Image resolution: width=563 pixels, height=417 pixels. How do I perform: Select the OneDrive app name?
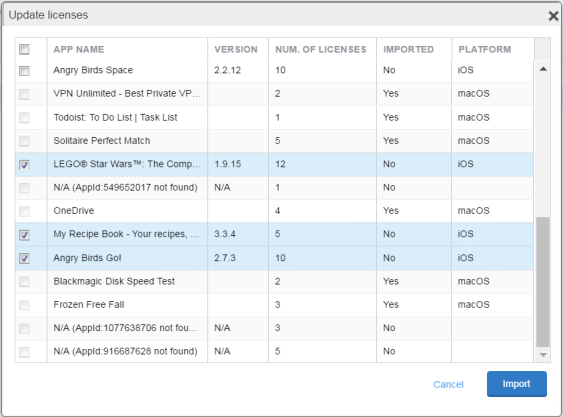(74, 210)
